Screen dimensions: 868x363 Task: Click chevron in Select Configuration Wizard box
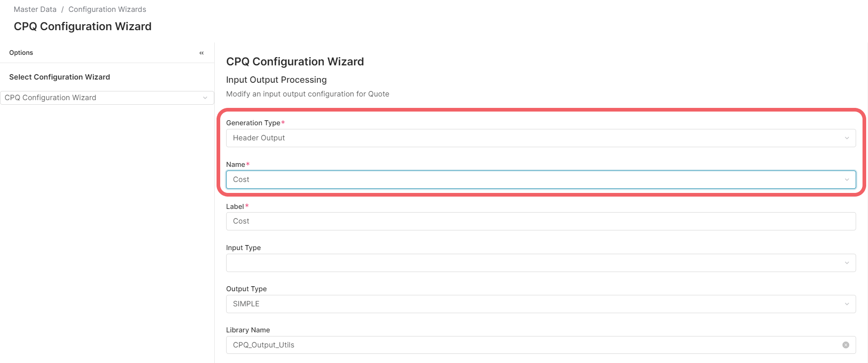[x=205, y=98]
